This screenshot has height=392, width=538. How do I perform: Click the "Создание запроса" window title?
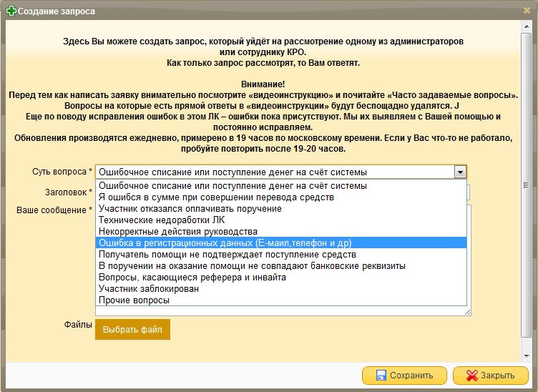click(x=57, y=11)
